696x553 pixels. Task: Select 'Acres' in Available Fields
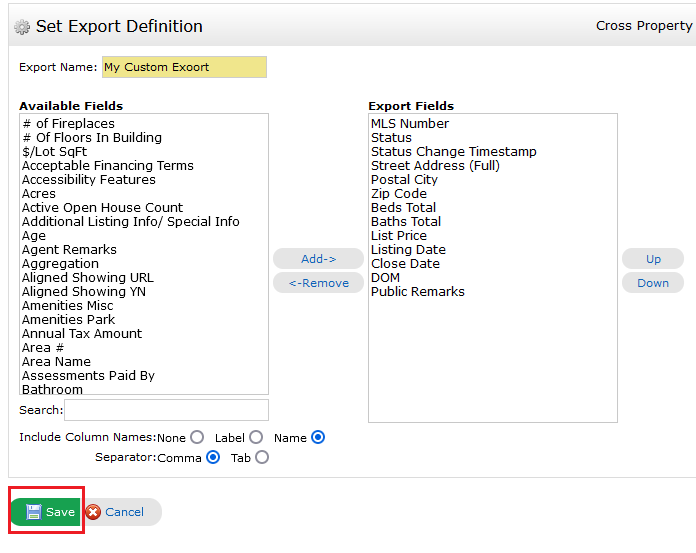point(144,194)
